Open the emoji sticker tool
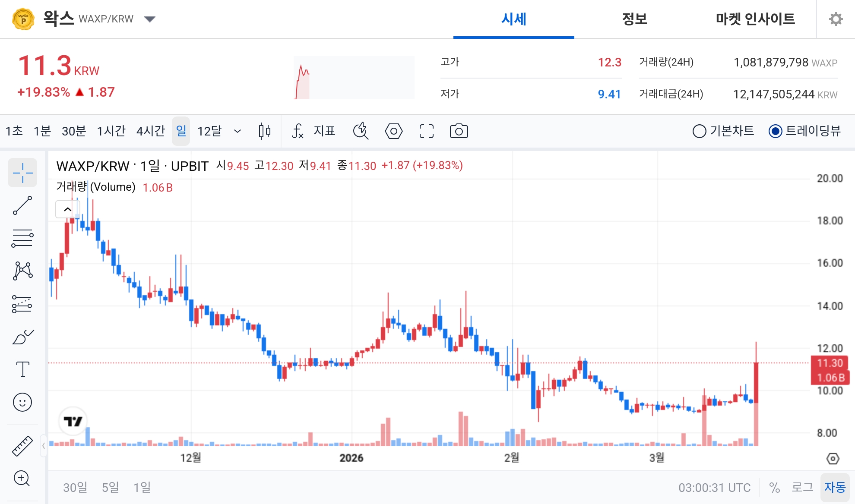 [22, 402]
